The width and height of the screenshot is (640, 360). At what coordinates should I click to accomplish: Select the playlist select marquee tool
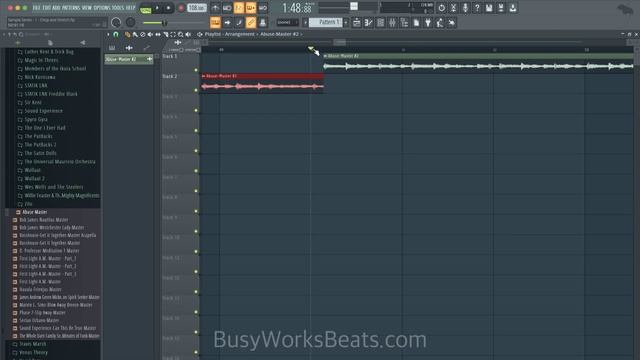(173, 34)
